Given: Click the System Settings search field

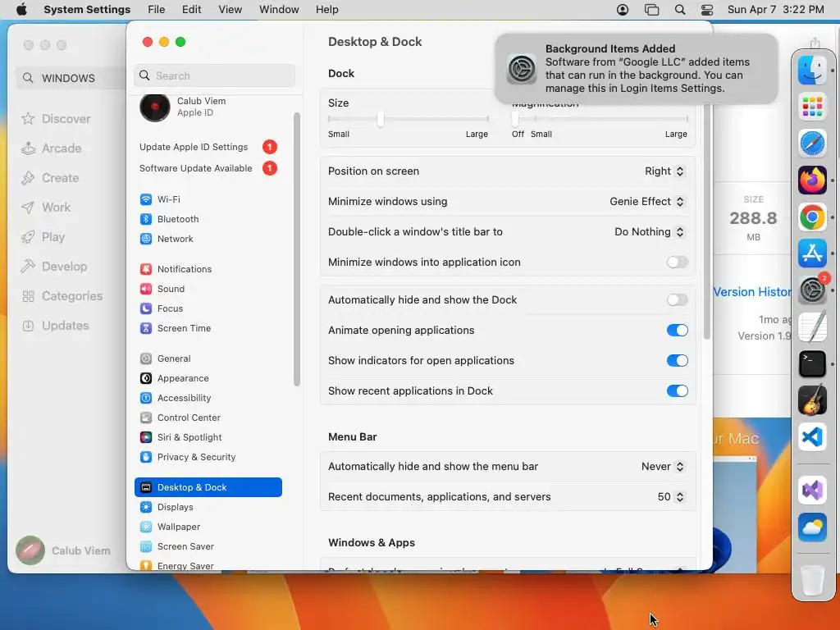Looking at the screenshot, I should (214, 75).
